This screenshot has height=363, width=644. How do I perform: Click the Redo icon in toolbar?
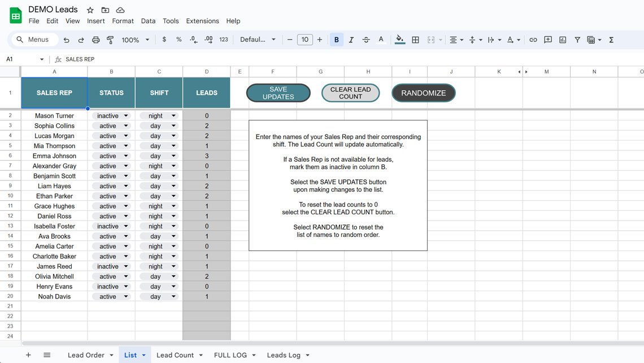[x=81, y=40]
